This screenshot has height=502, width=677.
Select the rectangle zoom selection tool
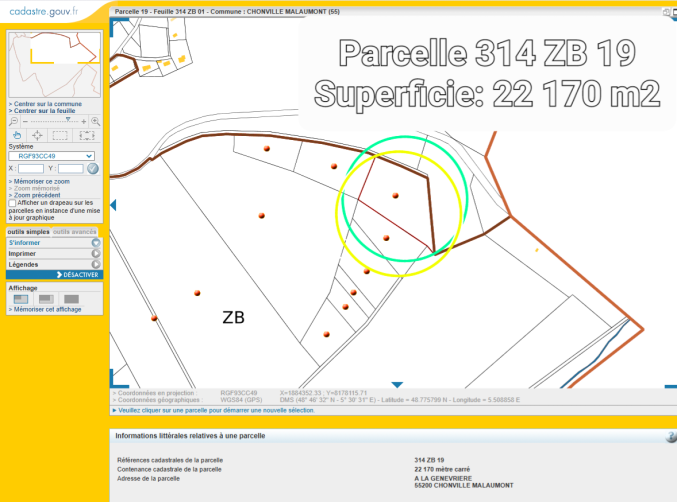pyautogui.click(x=60, y=135)
